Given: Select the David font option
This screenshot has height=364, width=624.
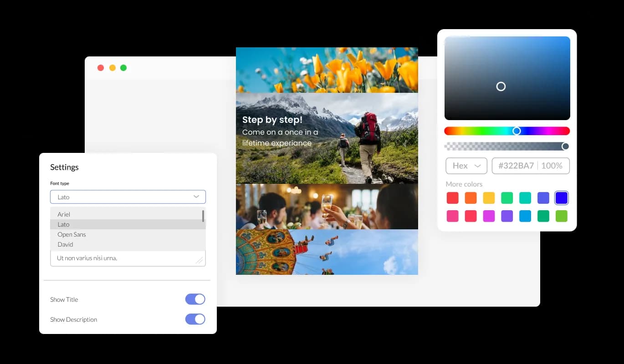Looking at the screenshot, I should coord(65,244).
